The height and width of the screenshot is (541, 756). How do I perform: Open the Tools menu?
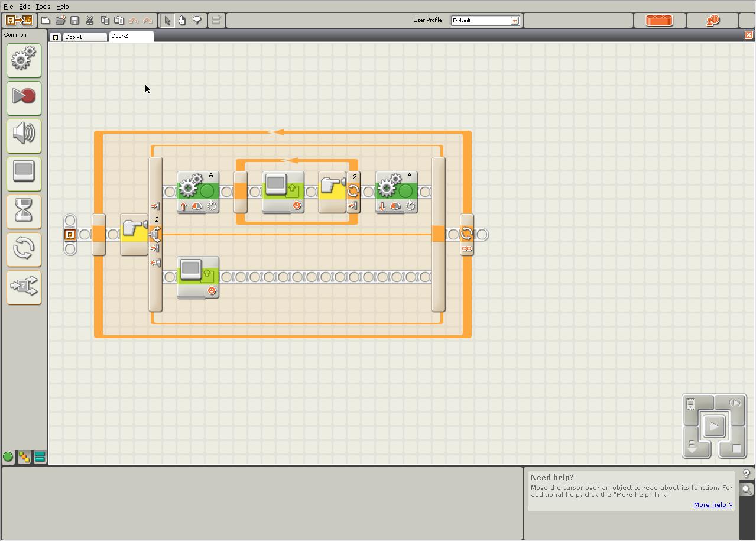point(43,7)
